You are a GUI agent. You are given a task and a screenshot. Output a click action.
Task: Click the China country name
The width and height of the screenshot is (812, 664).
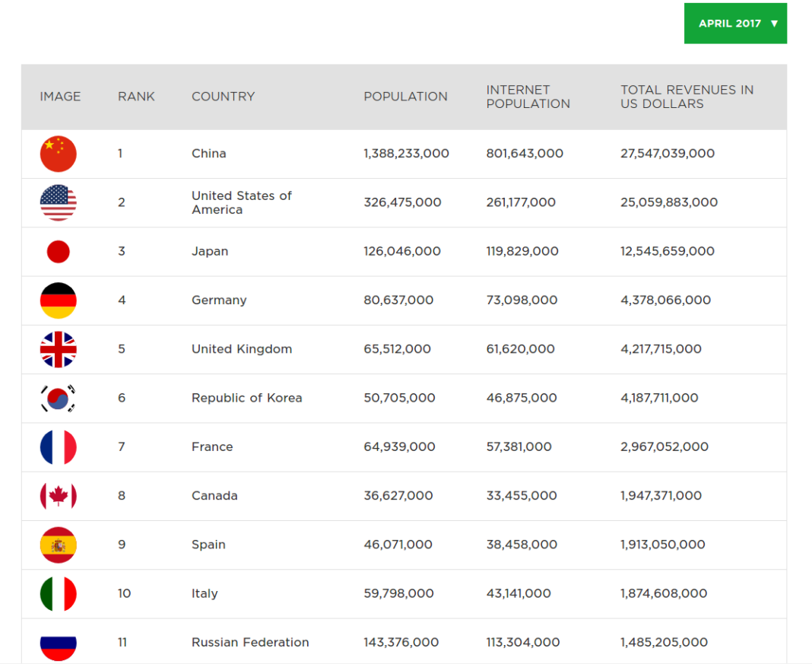pos(208,154)
